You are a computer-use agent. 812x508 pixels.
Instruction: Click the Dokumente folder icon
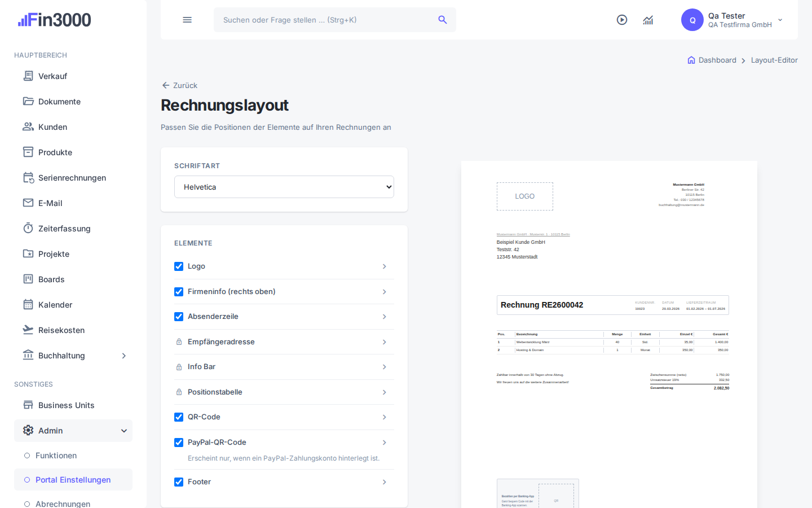click(28, 101)
